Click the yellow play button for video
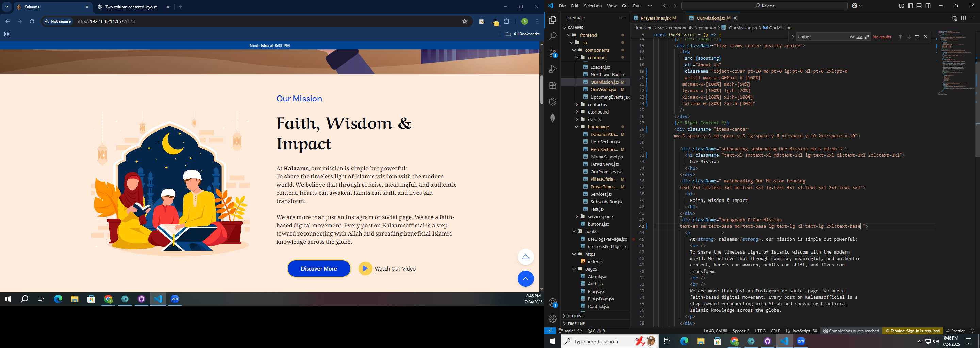The height and width of the screenshot is (348, 980). tap(365, 268)
